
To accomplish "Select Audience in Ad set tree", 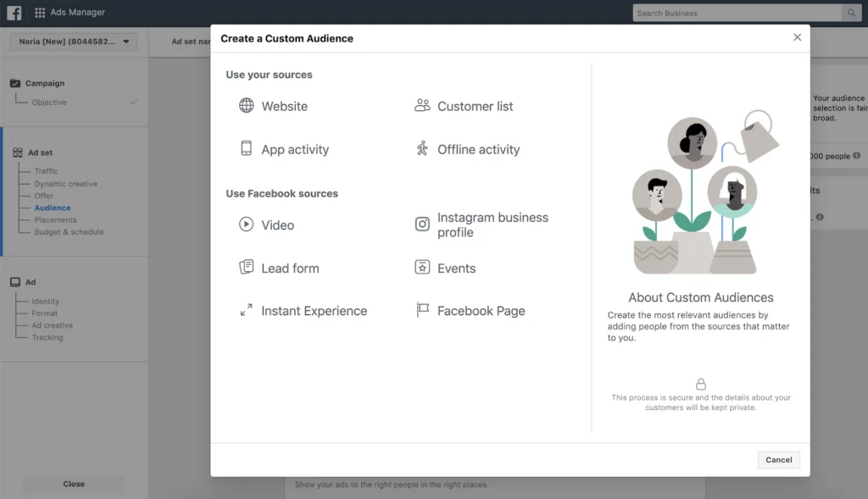I will click(x=53, y=208).
